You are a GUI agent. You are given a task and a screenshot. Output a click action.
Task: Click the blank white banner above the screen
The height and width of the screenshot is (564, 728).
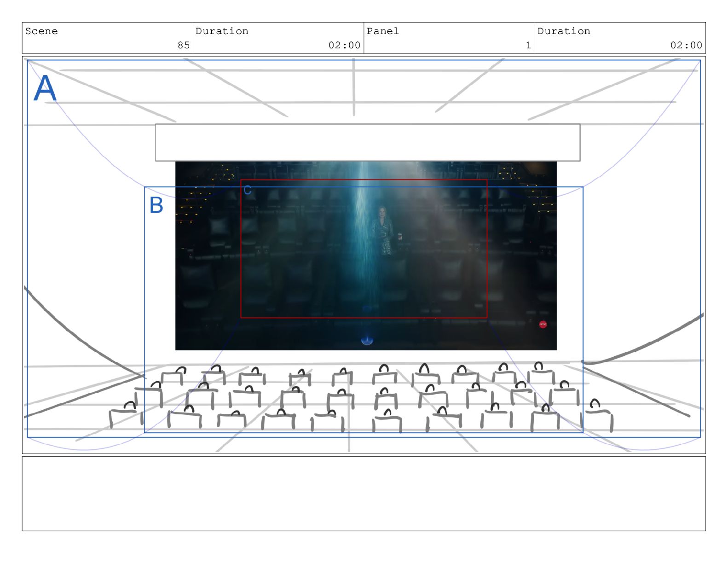pos(367,142)
